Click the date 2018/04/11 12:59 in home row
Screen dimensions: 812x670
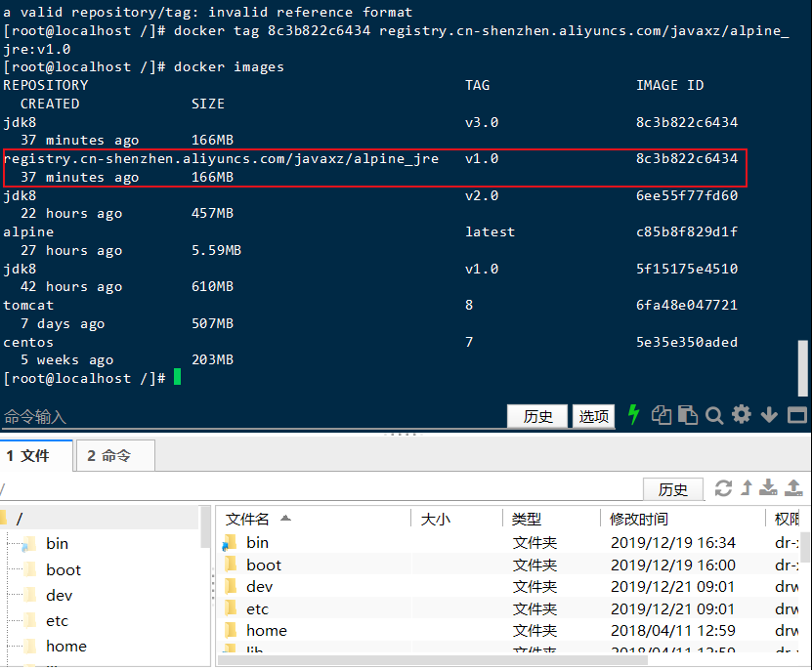672,631
